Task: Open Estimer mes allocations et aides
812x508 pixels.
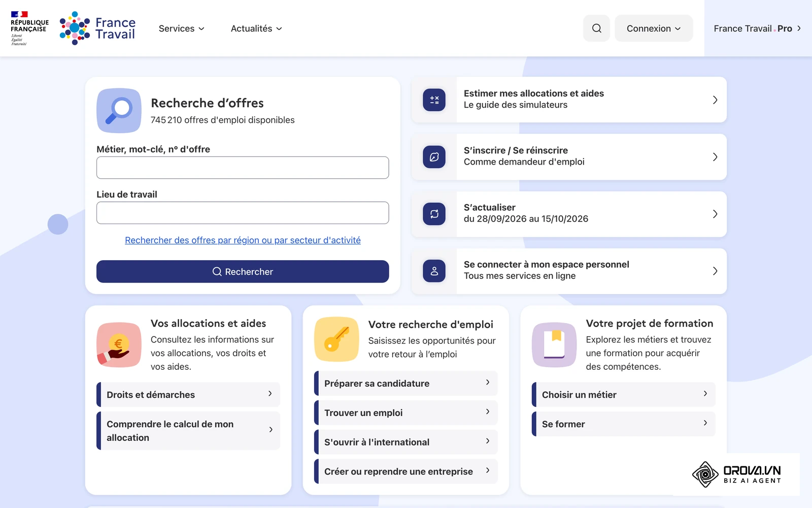Action: [x=569, y=100]
